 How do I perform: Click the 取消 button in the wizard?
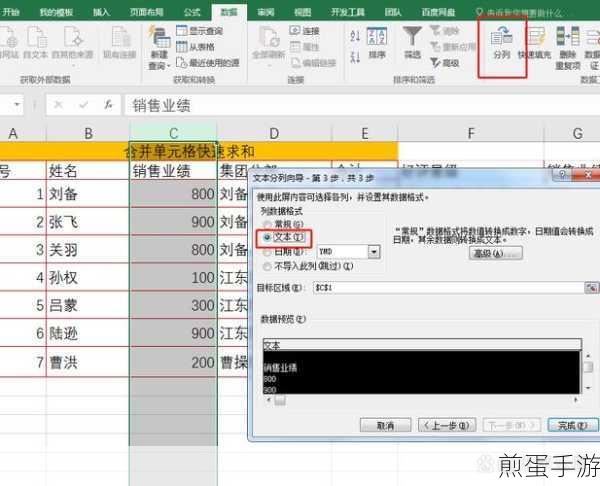pyautogui.click(x=385, y=425)
